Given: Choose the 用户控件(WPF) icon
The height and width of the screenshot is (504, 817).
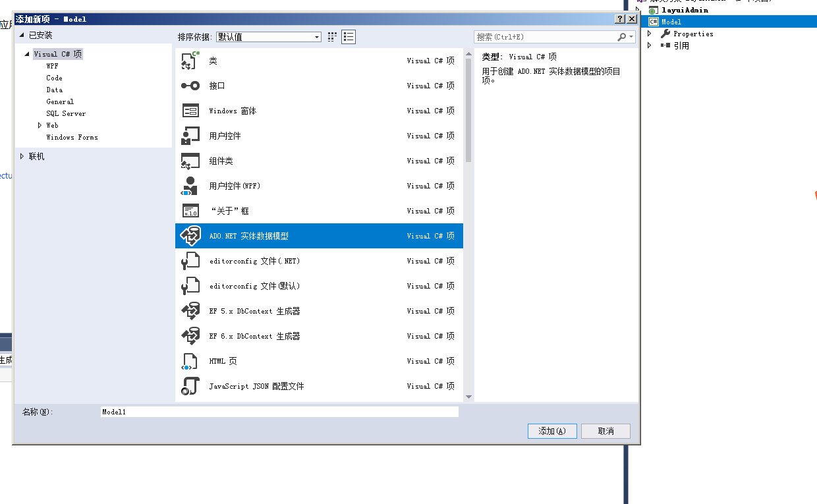Looking at the screenshot, I should tap(190, 186).
